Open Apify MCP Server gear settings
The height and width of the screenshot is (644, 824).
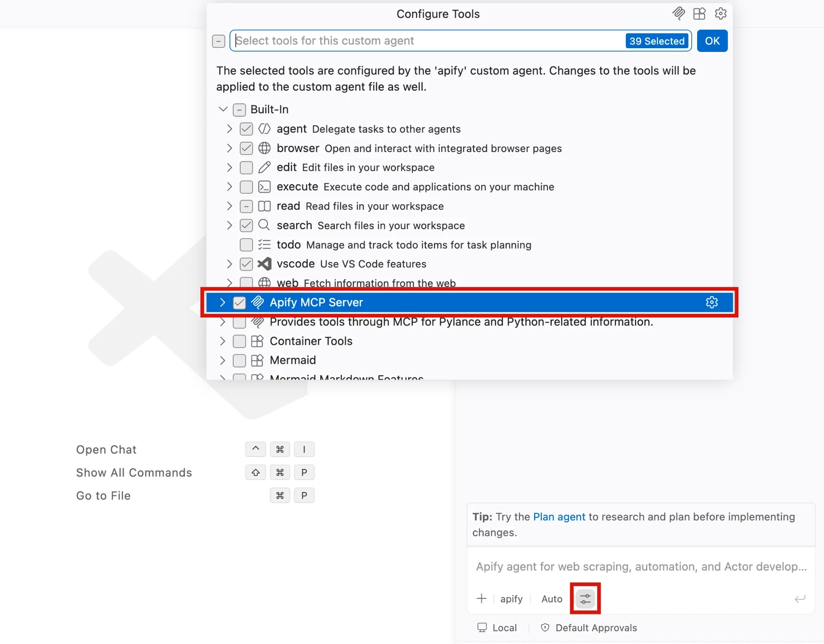point(712,302)
